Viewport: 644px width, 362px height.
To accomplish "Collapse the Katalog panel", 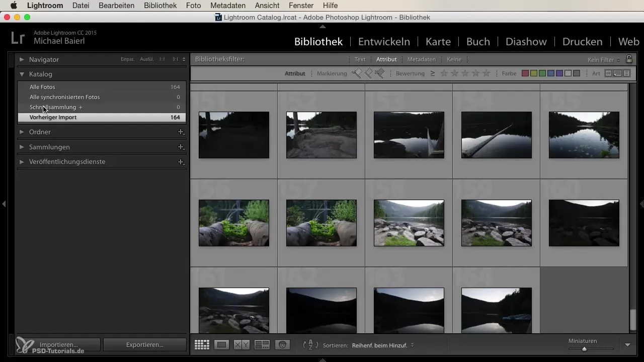I will point(22,74).
